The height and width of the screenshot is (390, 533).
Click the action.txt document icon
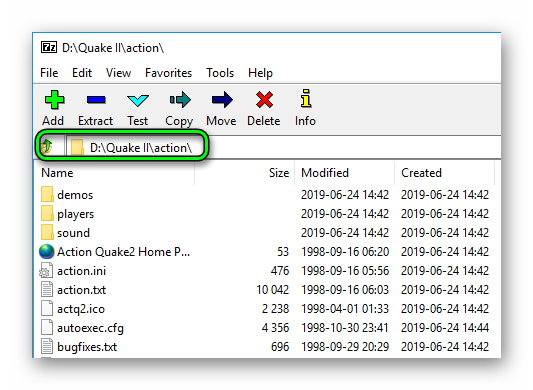click(47, 290)
